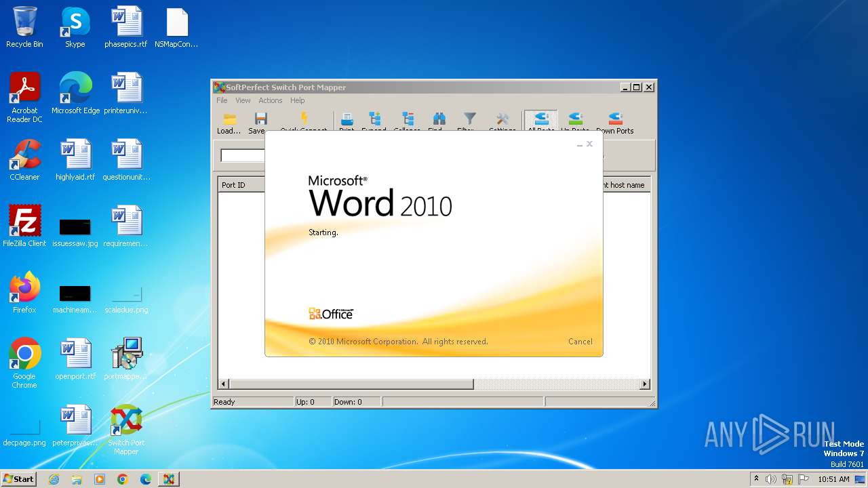
Task: Open the Actions menu
Action: click(270, 100)
